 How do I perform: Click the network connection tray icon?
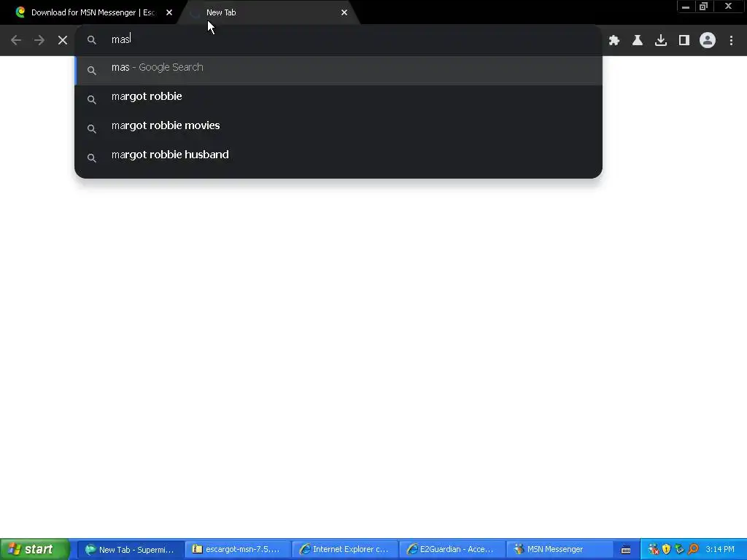pos(680,550)
